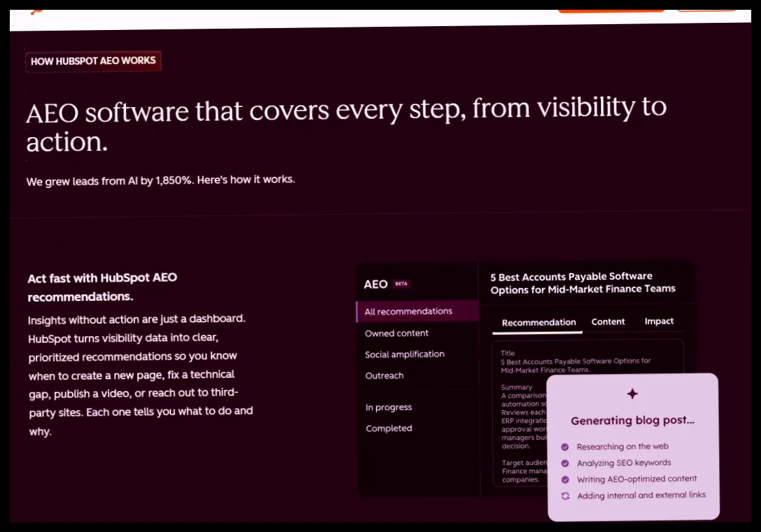The width and height of the screenshot is (761, 532).
Task: Click the 5 Best Accounts Payable Software panel heading
Action: (x=583, y=283)
